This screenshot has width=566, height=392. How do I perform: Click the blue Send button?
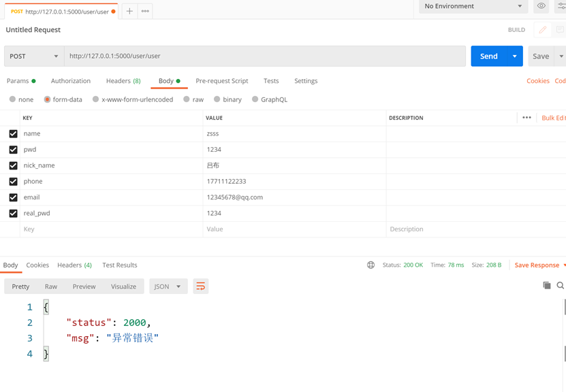tap(489, 56)
